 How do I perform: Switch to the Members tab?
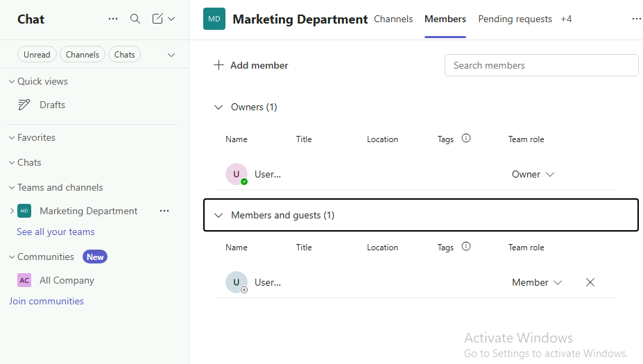tap(445, 19)
